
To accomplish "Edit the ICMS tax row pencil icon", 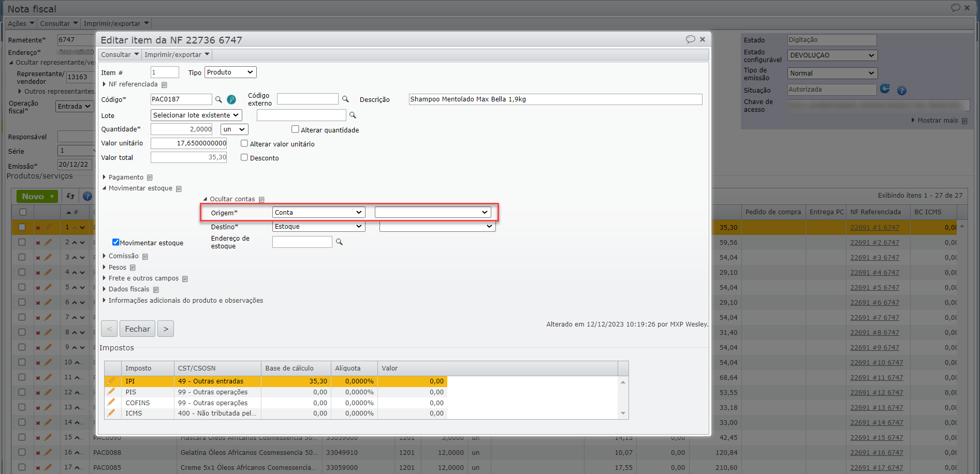I will coord(111,413).
